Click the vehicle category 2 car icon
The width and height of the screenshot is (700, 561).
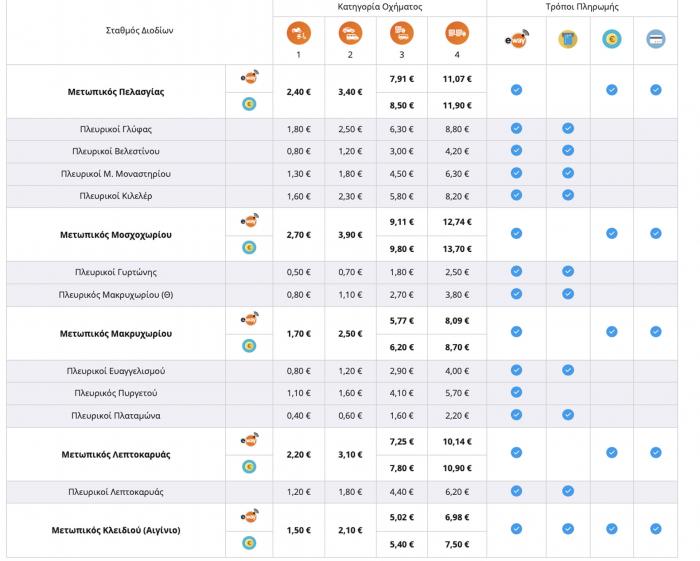coord(350,33)
